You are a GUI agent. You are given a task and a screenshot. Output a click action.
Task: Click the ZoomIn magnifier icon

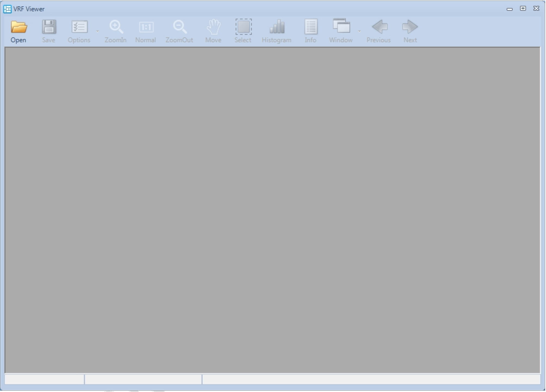(x=116, y=27)
